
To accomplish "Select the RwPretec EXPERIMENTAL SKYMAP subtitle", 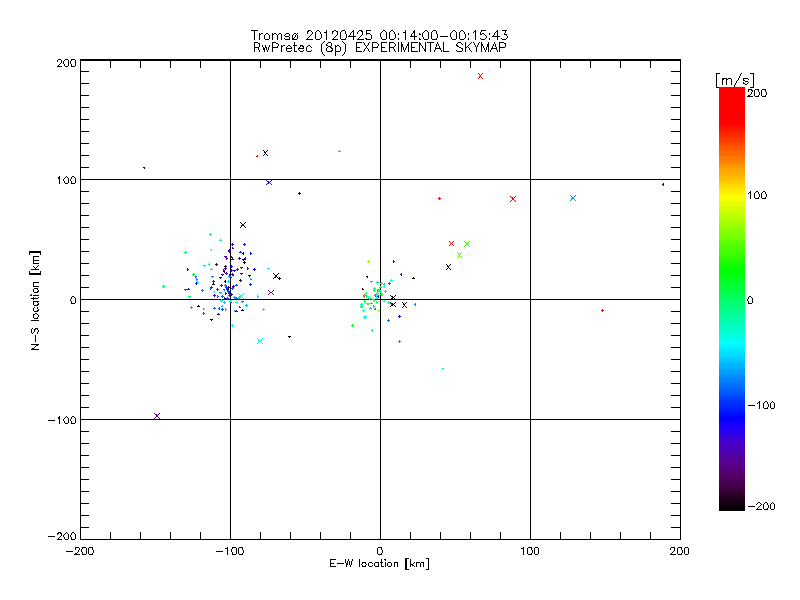I will point(379,47).
